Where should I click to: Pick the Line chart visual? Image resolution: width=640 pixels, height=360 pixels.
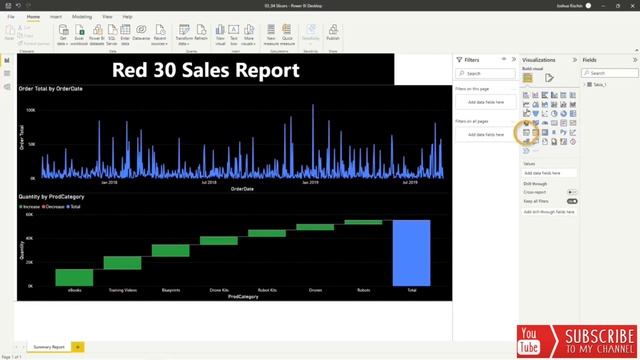[x=526, y=104]
